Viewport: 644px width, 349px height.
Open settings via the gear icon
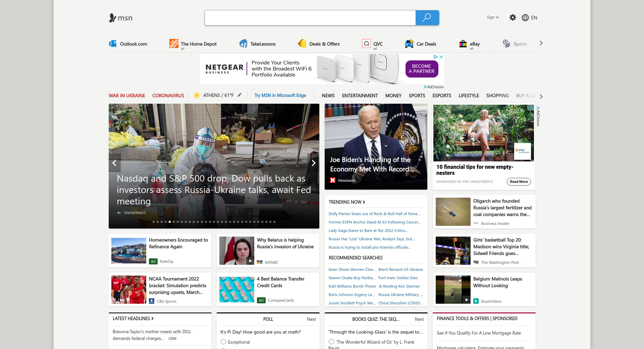(513, 17)
